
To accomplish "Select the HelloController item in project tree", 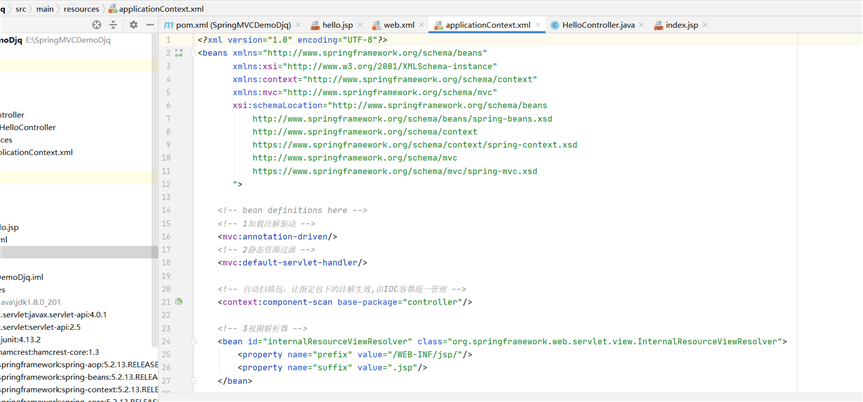I will 28,127.
